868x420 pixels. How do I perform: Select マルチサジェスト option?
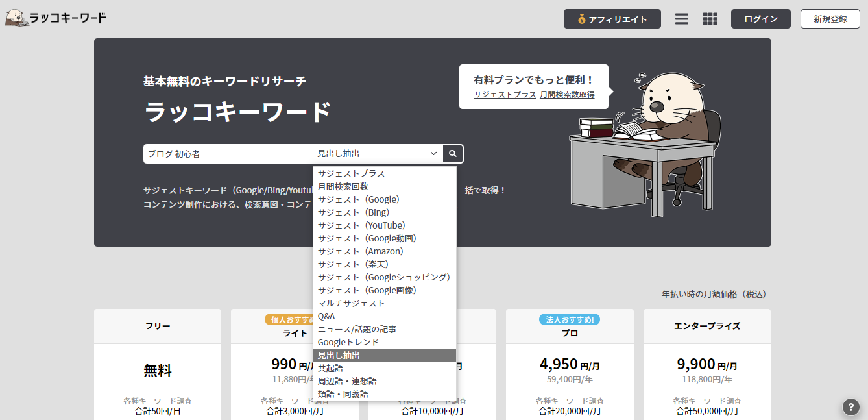385,303
